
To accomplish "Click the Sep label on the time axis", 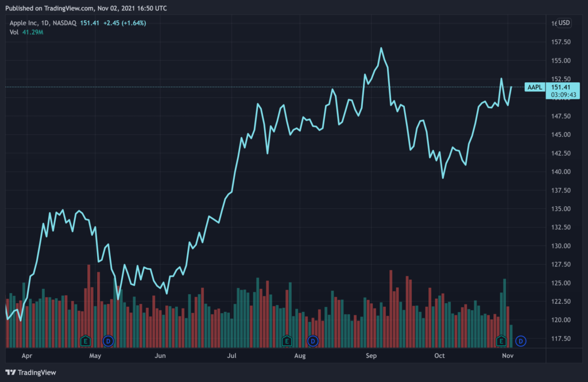I will tap(372, 356).
